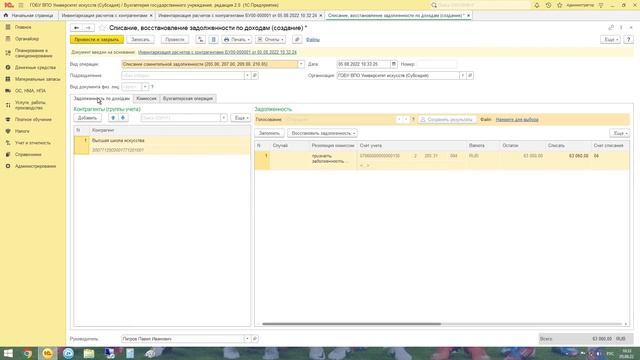Open the document journal list icon
This screenshot has height=360, width=640.
[213, 40]
